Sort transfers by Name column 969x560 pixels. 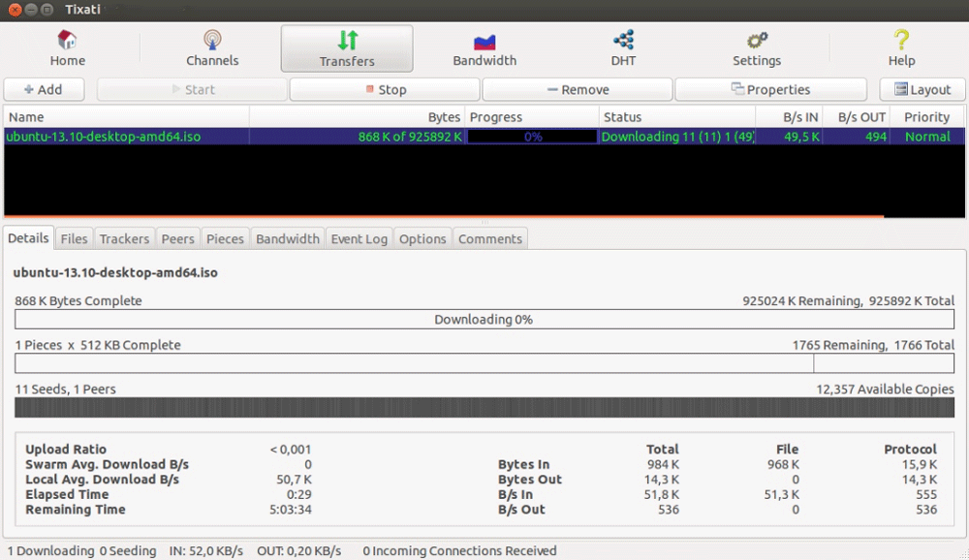127,117
